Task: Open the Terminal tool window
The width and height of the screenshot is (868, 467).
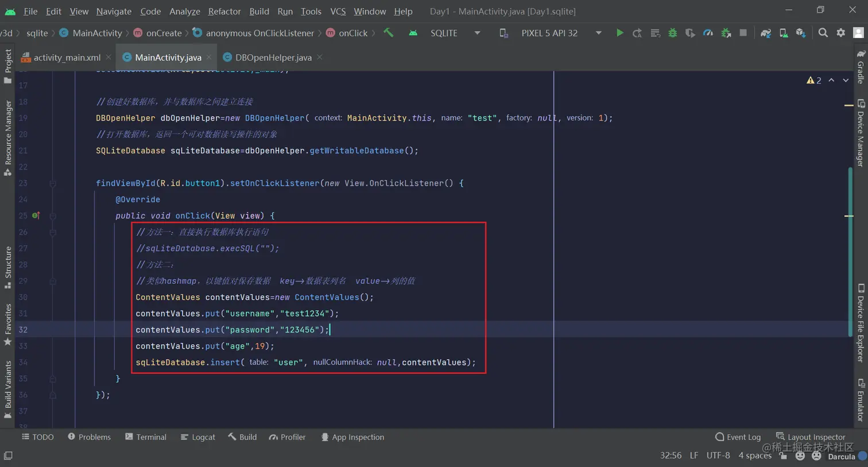Action: coord(146,437)
